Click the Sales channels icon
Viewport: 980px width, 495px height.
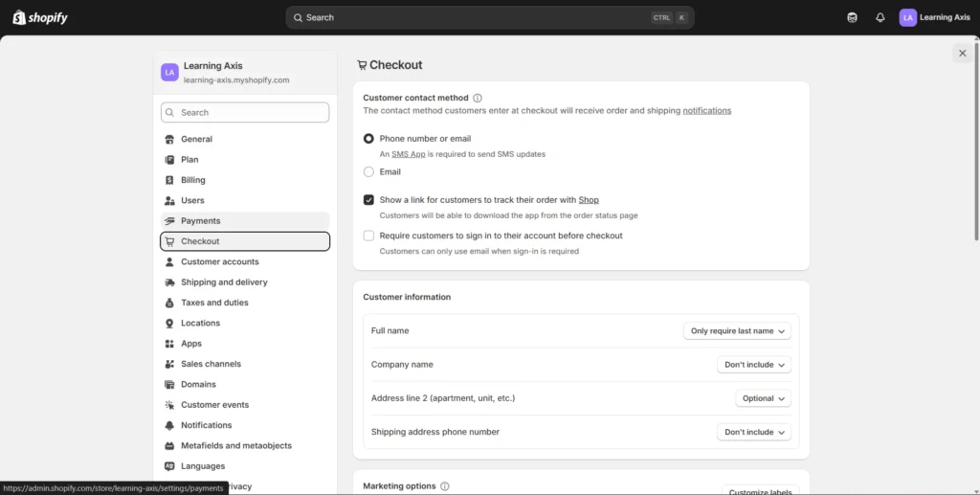[169, 364]
